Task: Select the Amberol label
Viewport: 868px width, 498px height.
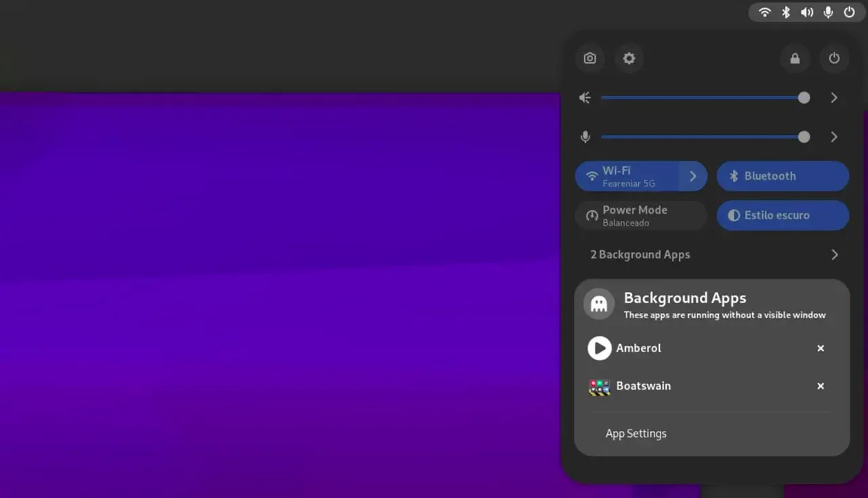Action: (x=639, y=348)
